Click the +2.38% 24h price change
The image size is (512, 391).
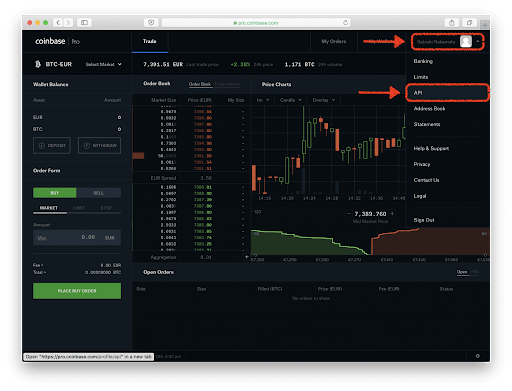click(x=240, y=64)
